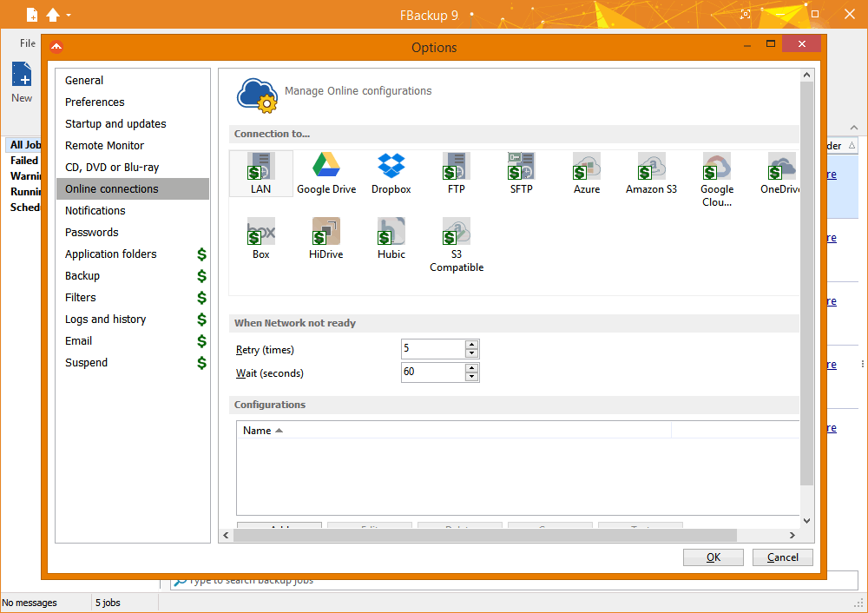Select the S3 Compatible connection icon

pyautogui.click(x=457, y=246)
